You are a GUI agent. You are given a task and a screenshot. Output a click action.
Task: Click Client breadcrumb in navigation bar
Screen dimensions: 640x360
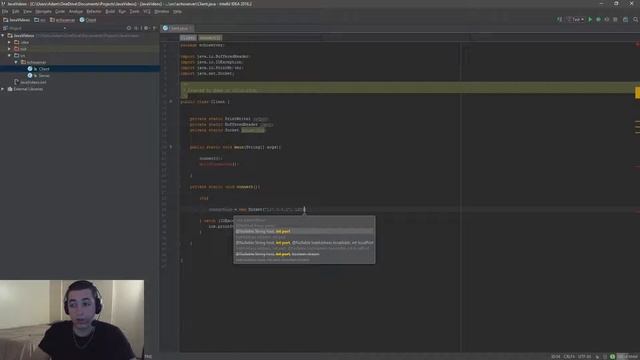pyautogui.click(x=88, y=20)
